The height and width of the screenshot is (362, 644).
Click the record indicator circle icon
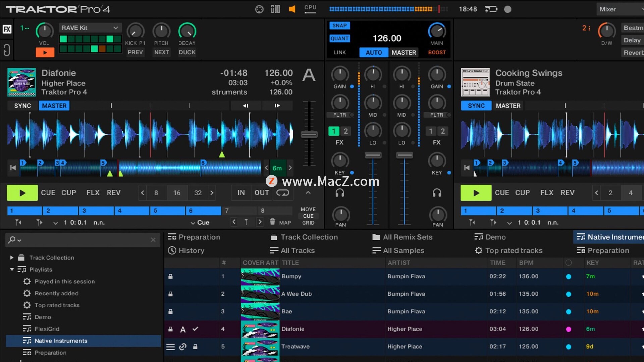[508, 9]
